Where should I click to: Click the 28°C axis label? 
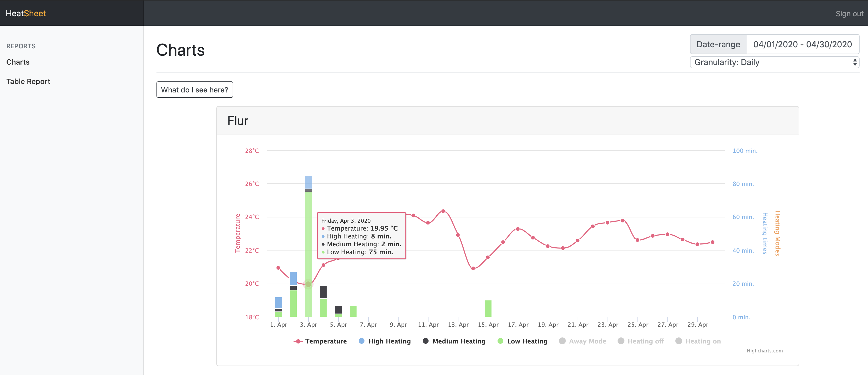click(252, 151)
